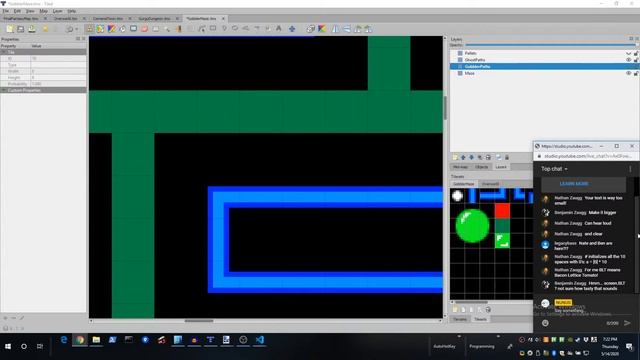This screenshot has width=640, height=360.
Task: Open the Top chat dropdown
Action: (x=554, y=169)
